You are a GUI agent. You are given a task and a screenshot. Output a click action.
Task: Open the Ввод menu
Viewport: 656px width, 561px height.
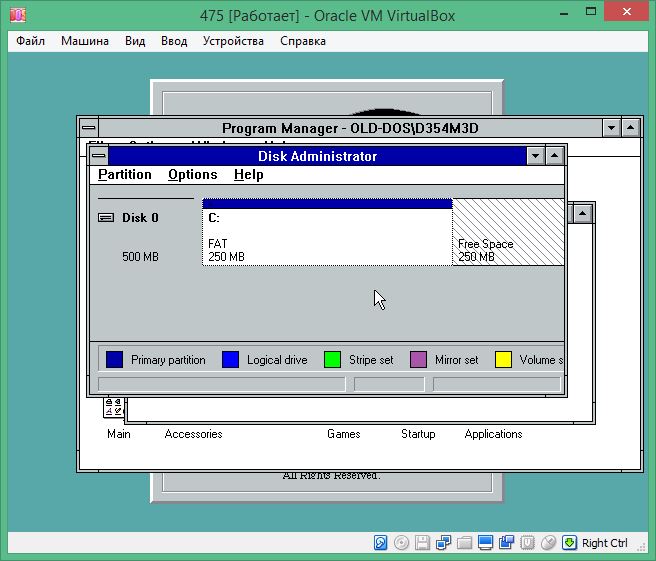[x=174, y=41]
